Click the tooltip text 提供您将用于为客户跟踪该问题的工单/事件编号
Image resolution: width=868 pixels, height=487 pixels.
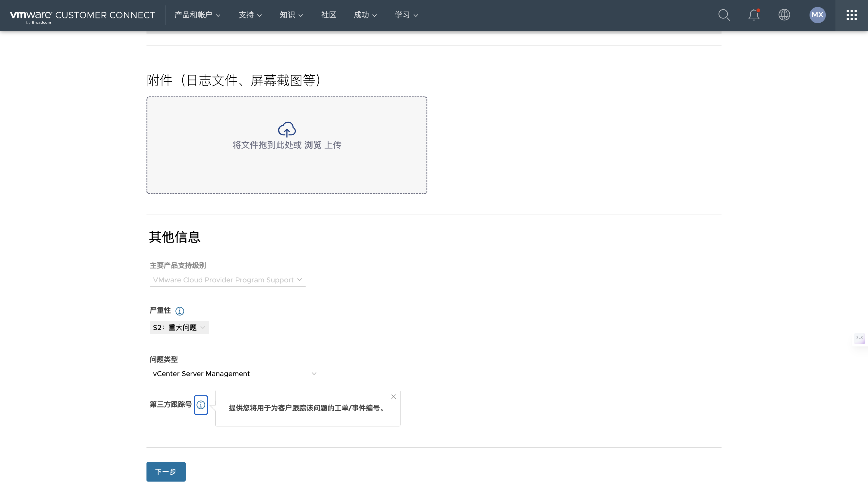pyautogui.click(x=307, y=408)
